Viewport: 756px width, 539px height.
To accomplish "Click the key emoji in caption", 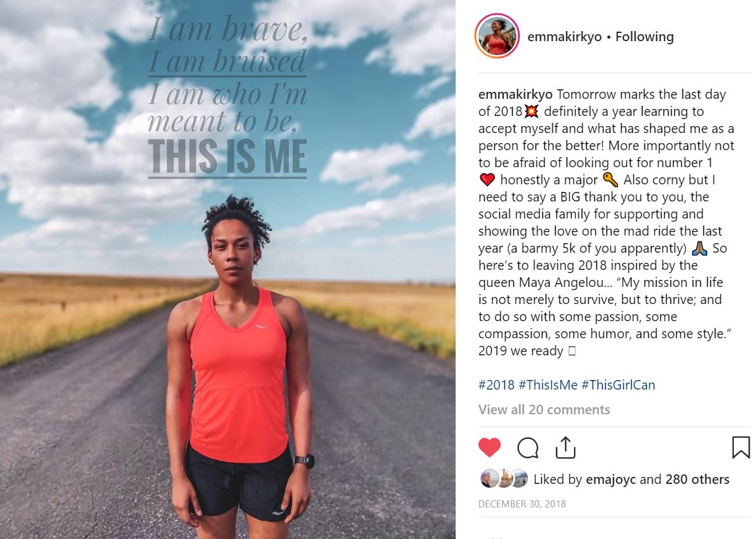I will pyautogui.click(x=610, y=180).
